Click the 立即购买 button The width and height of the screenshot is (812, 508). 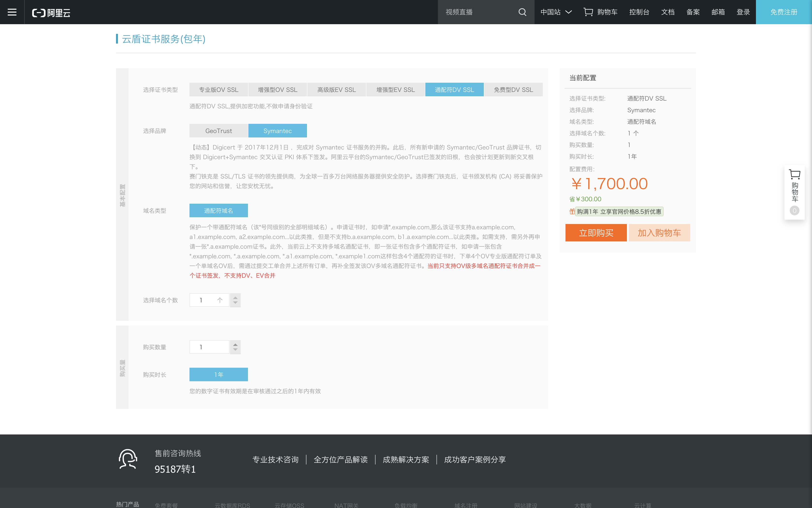(596, 233)
